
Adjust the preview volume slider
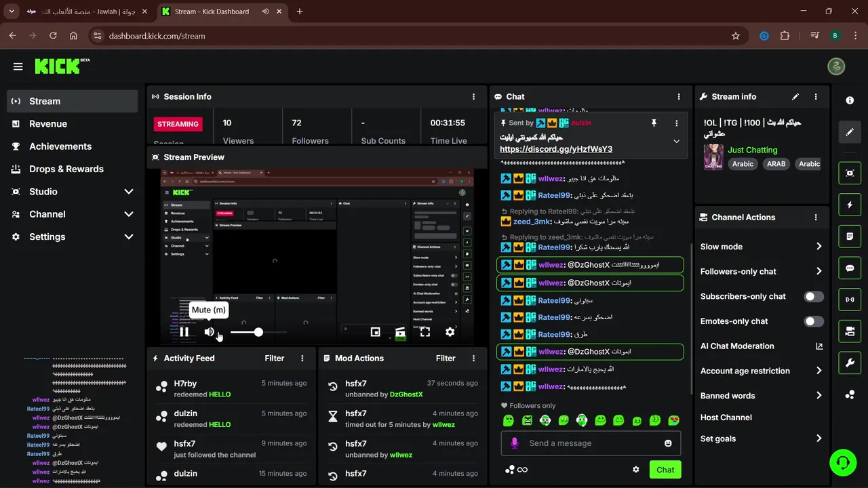[x=258, y=332]
